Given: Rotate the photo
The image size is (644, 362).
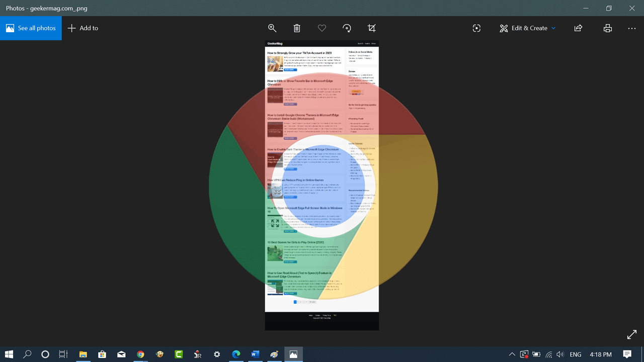Looking at the screenshot, I should [347, 28].
